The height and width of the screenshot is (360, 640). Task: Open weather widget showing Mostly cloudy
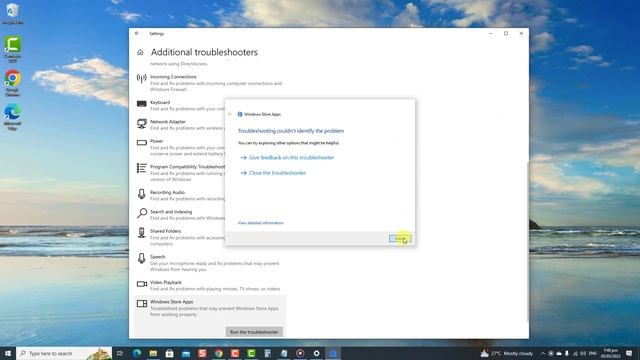click(x=507, y=353)
